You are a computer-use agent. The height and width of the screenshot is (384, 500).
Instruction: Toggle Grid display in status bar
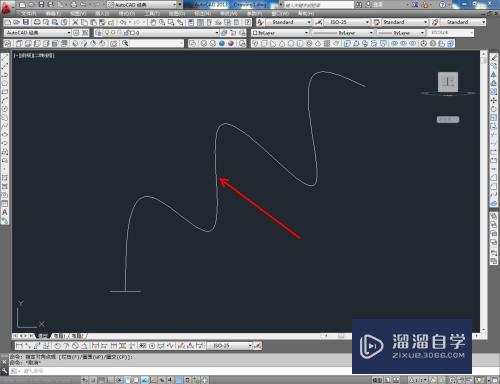click(102, 380)
